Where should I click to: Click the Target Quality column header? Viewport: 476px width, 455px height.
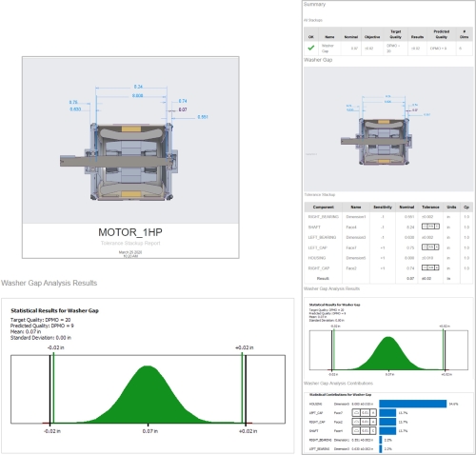(395, 34)
